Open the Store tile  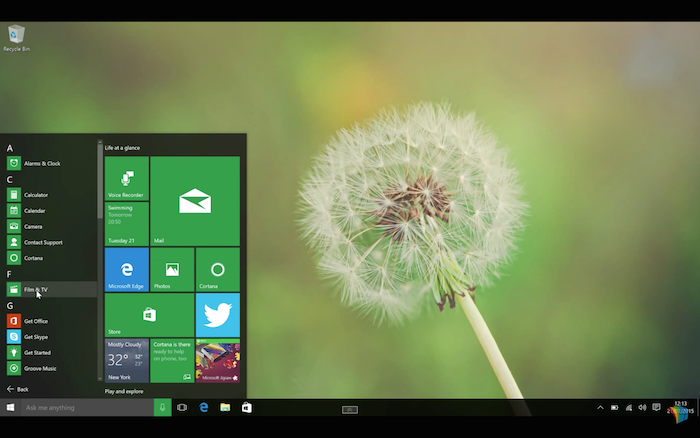coord(149,315)
